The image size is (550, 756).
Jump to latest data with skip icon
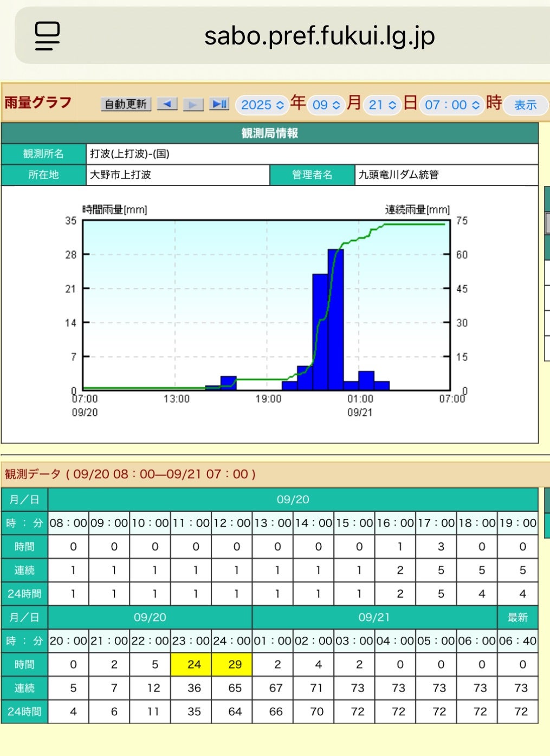(x=219, y=104)
